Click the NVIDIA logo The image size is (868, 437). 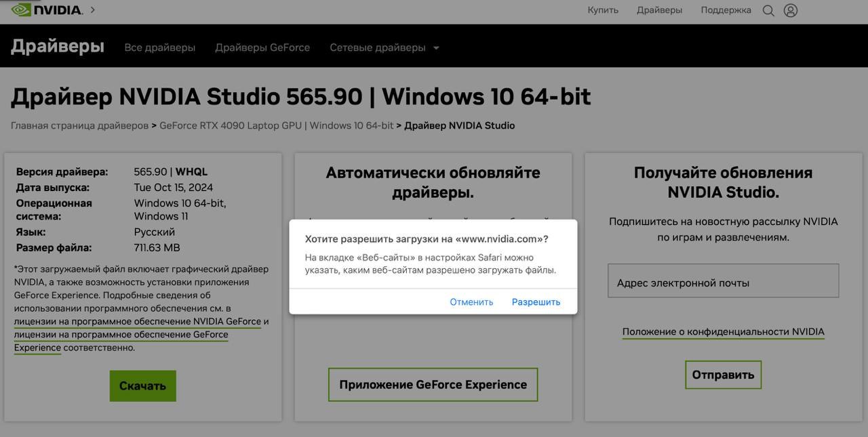point(47,9)
